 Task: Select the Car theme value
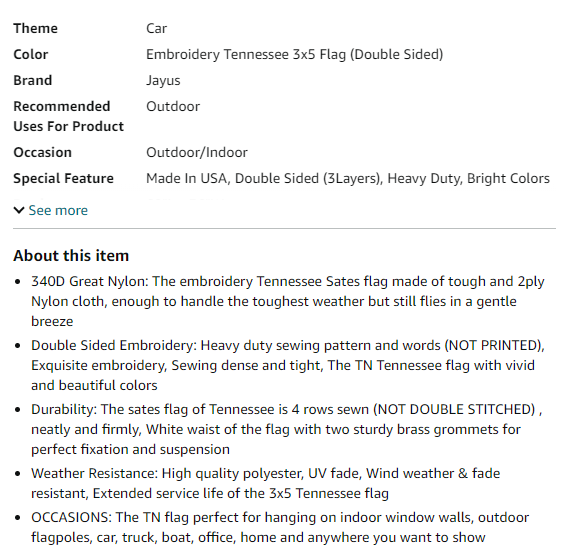coord(157,28)
